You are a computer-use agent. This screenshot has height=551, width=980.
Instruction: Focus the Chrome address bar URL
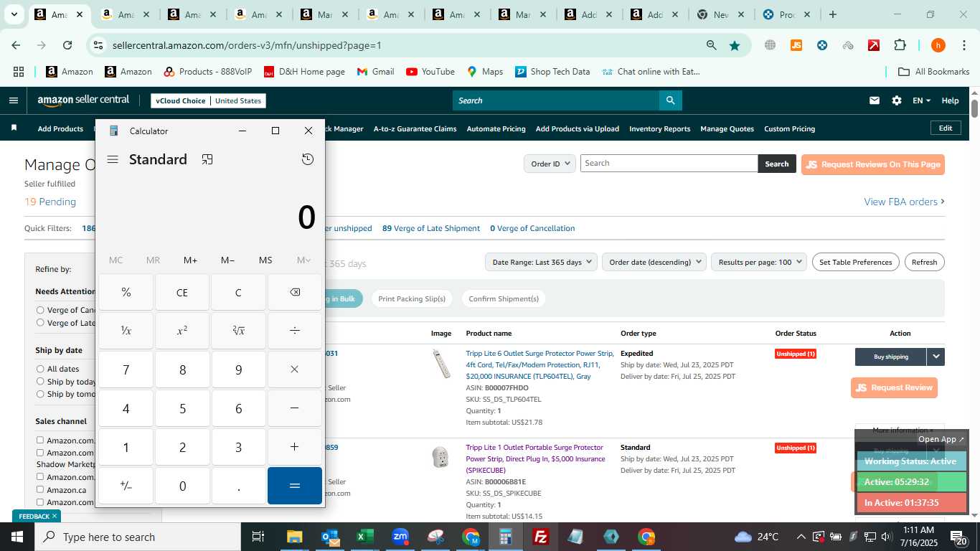247,45
